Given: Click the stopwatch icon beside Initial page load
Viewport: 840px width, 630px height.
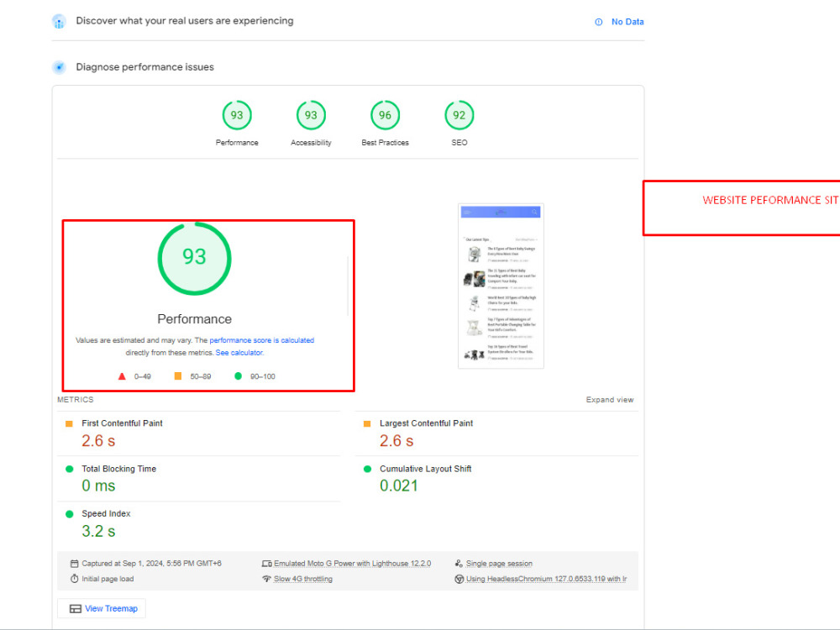Looking at the screenshot, I should 75,579.
